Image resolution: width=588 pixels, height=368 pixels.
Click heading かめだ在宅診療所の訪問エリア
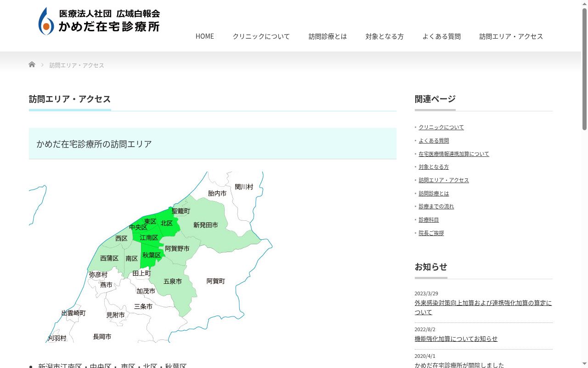coord(94,144)
